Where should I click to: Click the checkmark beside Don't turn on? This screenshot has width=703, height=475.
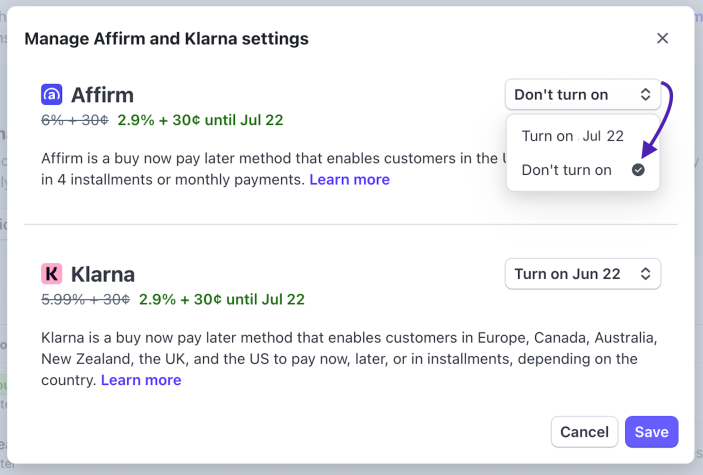coord(639,170)
